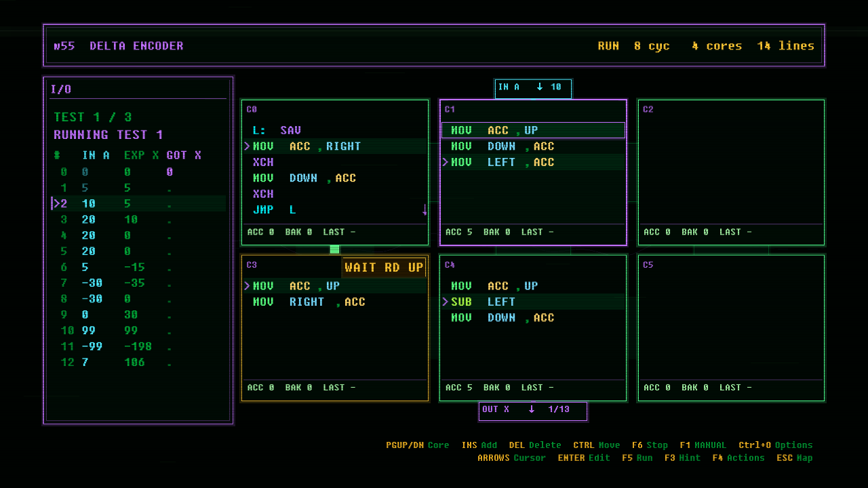Select I/O row 7 expecting -35

[138, 283]
